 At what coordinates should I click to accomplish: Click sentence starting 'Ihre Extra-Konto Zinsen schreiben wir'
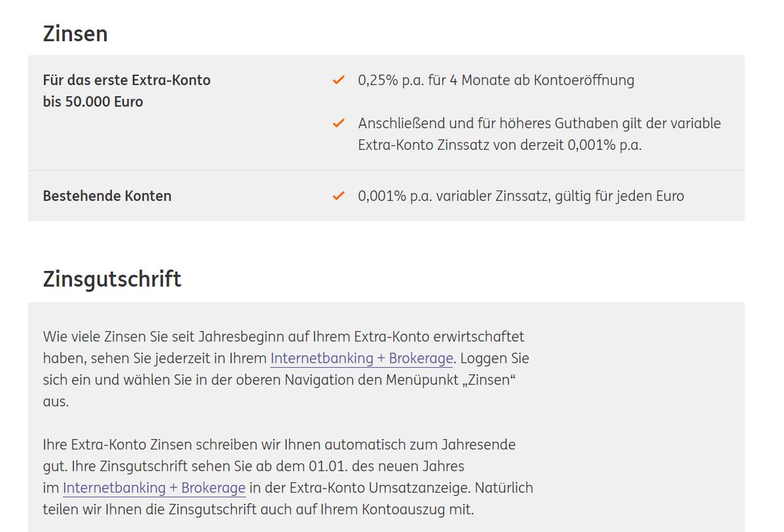tap(279, 455)
